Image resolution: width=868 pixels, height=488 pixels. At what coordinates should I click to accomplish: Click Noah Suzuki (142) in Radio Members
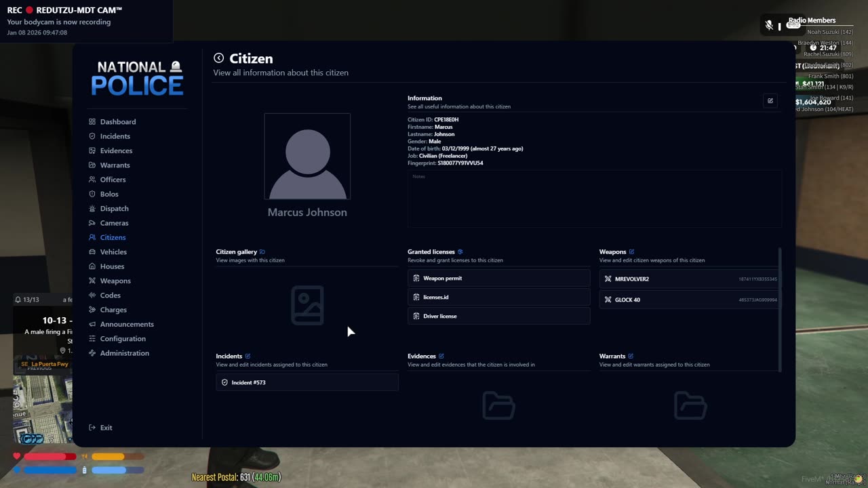tap(830, 32)
